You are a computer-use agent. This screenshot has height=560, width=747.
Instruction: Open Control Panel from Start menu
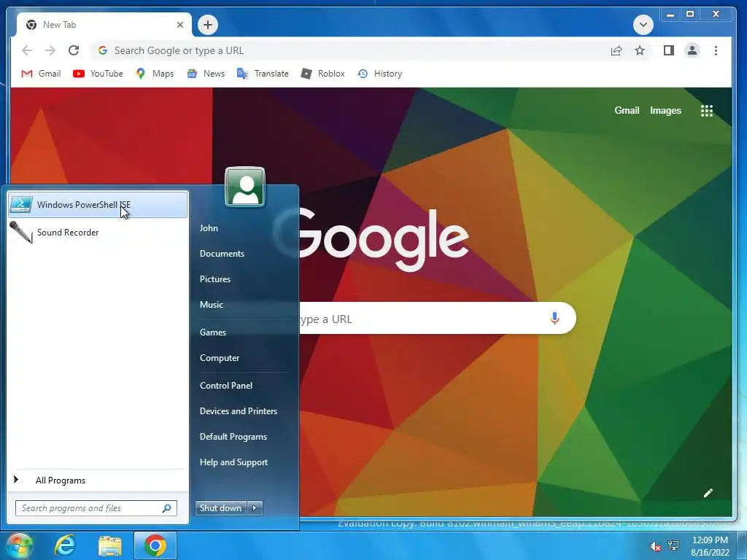point(226,386)
